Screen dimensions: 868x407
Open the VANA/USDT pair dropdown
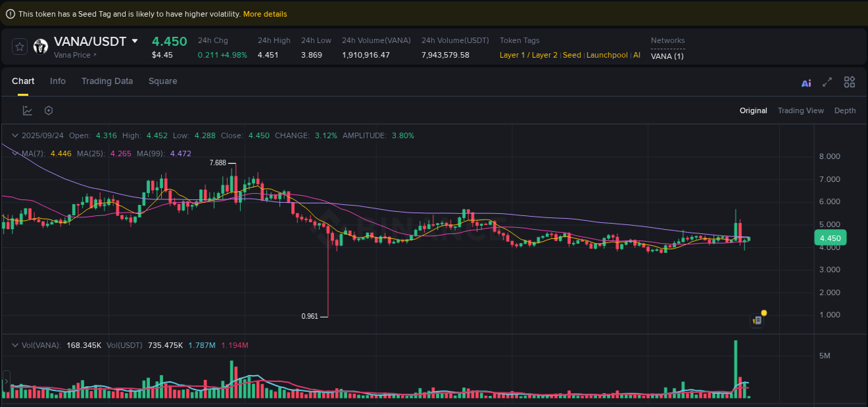pyautogui.click(x=136, y=41)
